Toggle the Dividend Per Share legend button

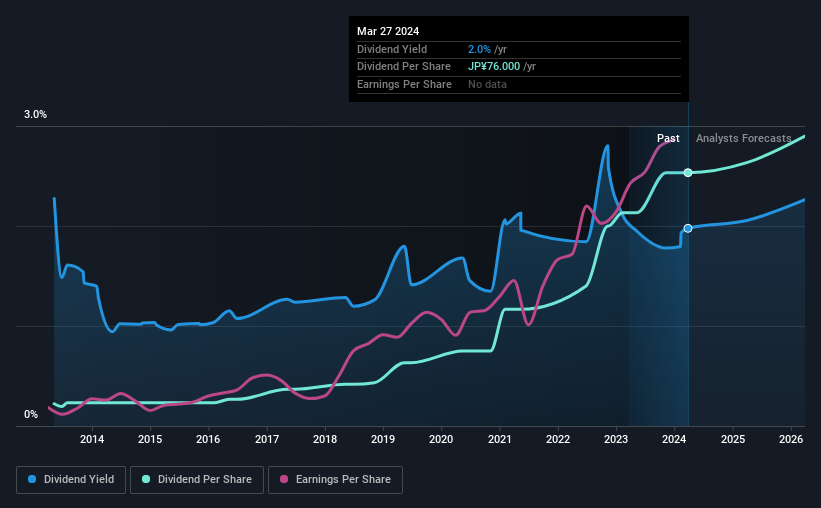197,480
